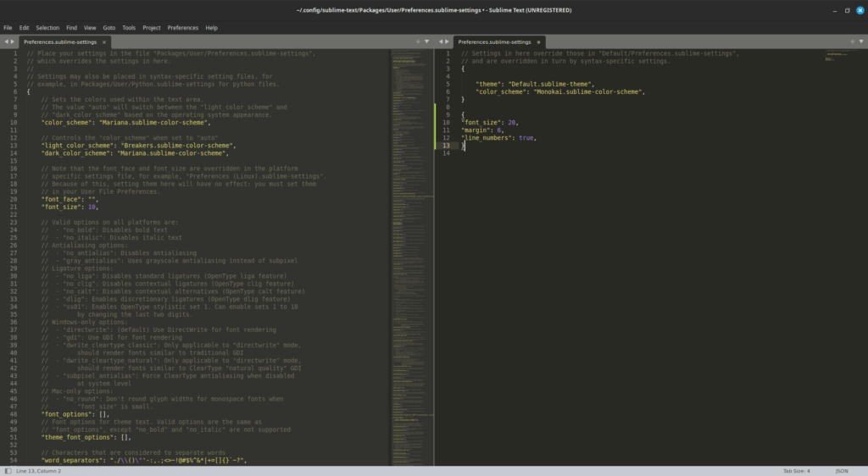Viewport: 868px width, 476px height.
Task: Go to next tab in right pane
Action: point(448,42)
